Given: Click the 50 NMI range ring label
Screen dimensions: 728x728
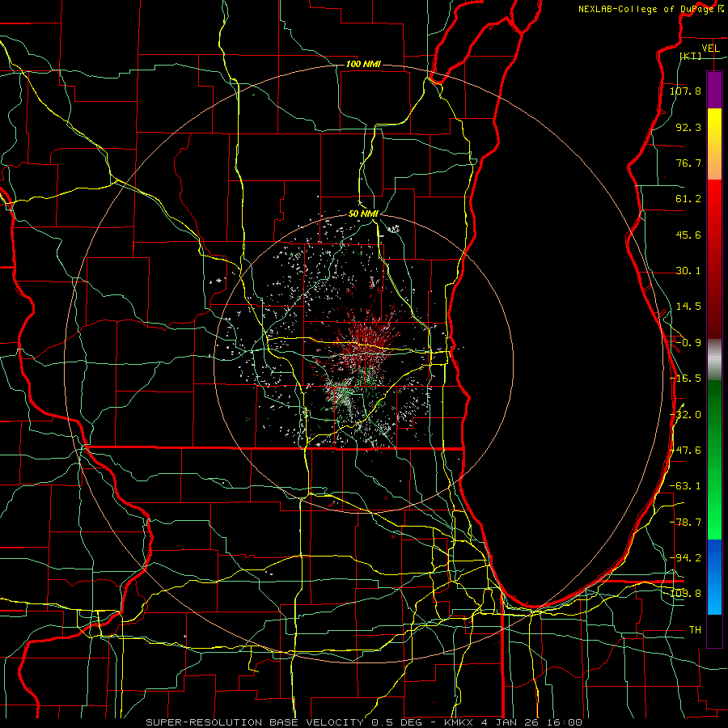Looking at the screenshot, I should (363, 214).
